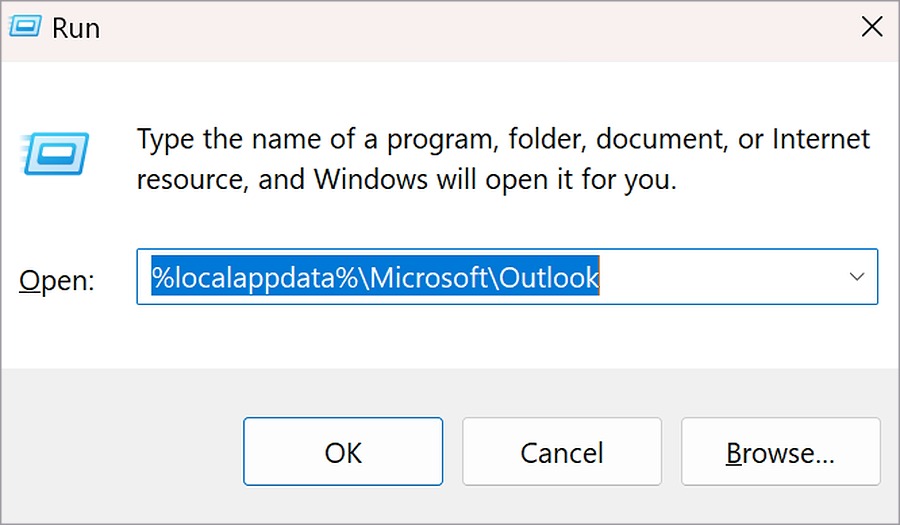The width and height of the screenshot is (900, 525).
Task: Open the Browse... file picker
Action: click(781, 452)
